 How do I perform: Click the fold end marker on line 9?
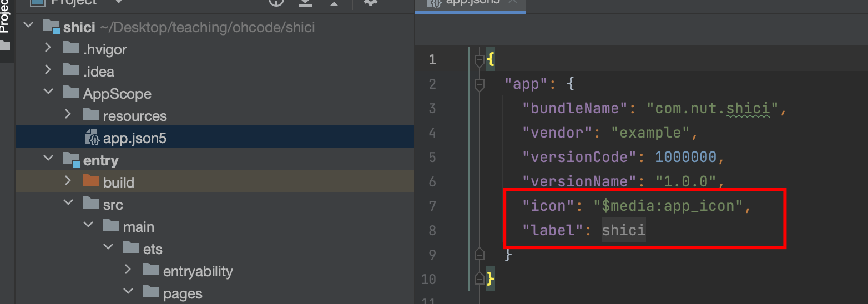click(480, 255)
